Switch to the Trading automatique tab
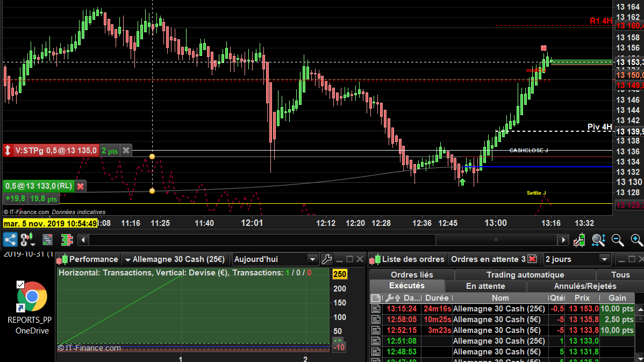Image resolution: width=644 pixels, height=362 pixels. [x=525, y=274]
